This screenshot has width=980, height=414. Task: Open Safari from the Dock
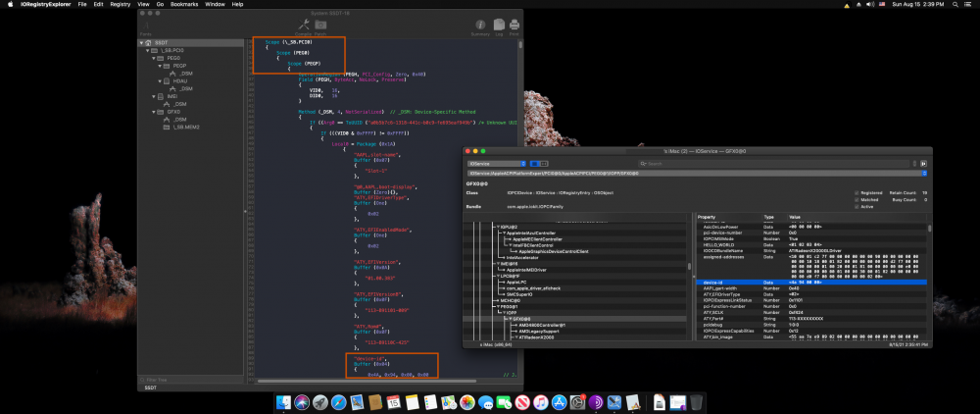pos(338,402)
